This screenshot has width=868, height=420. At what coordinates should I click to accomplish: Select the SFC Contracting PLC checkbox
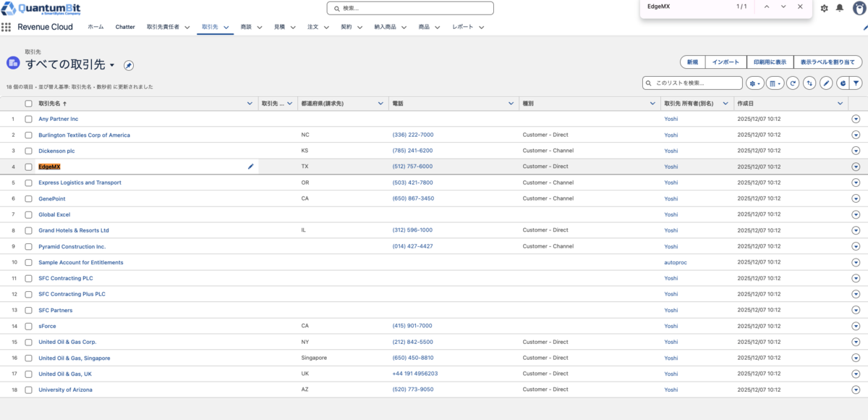coord(29,278)
